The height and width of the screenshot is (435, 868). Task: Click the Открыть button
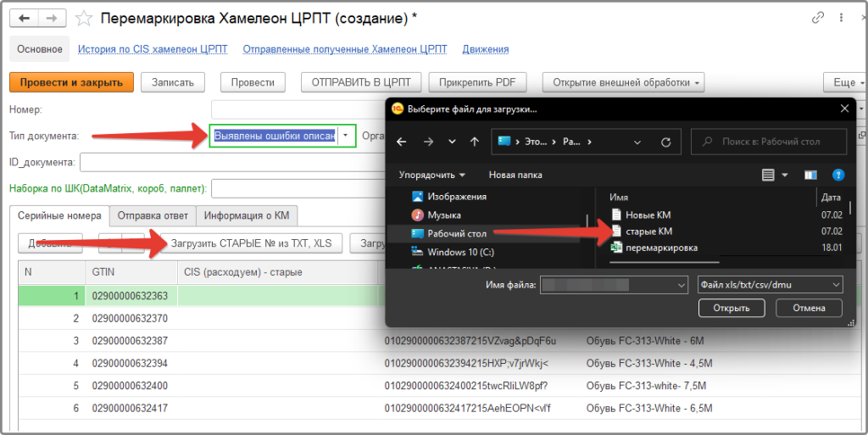732,308
